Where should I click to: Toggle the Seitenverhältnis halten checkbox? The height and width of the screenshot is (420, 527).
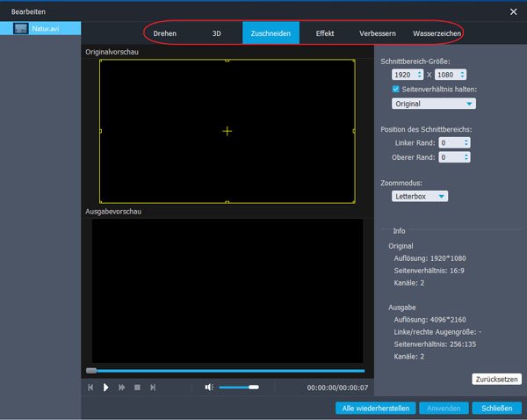[x=396, y=89]
